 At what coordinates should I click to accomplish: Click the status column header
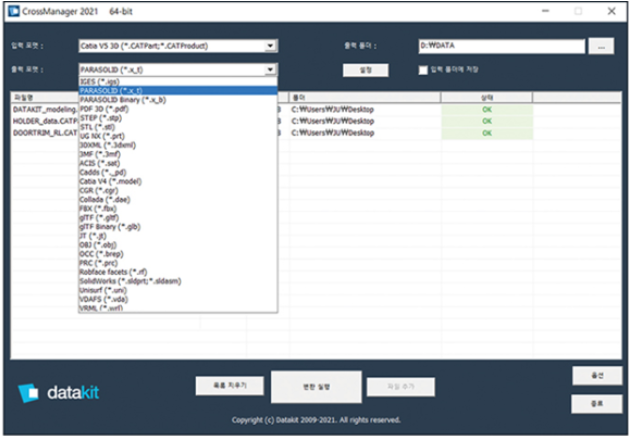click(x=487, y=97)
